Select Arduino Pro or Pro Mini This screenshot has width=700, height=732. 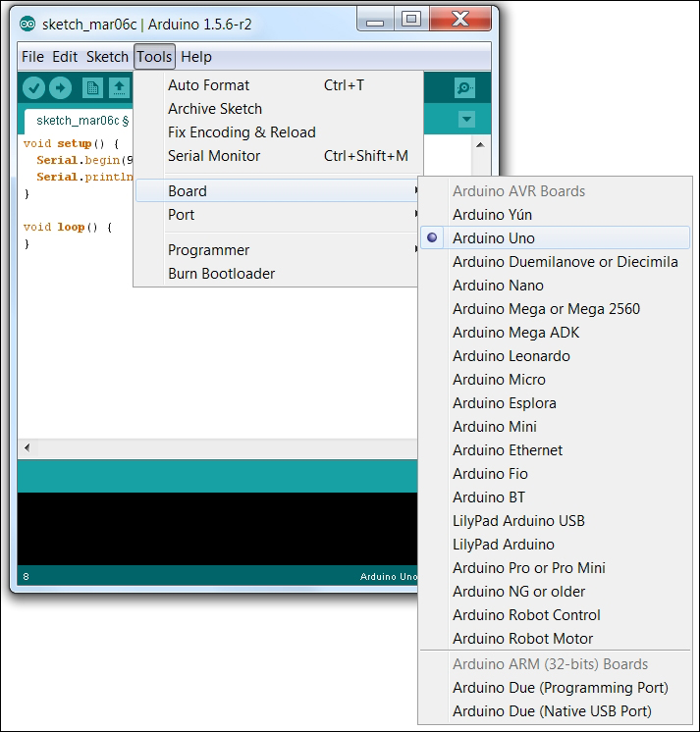click(x=555, y=568)
